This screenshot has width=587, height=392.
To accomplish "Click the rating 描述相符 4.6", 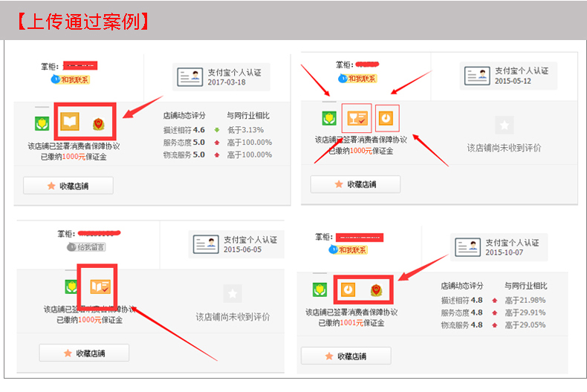I will point(184,130).
